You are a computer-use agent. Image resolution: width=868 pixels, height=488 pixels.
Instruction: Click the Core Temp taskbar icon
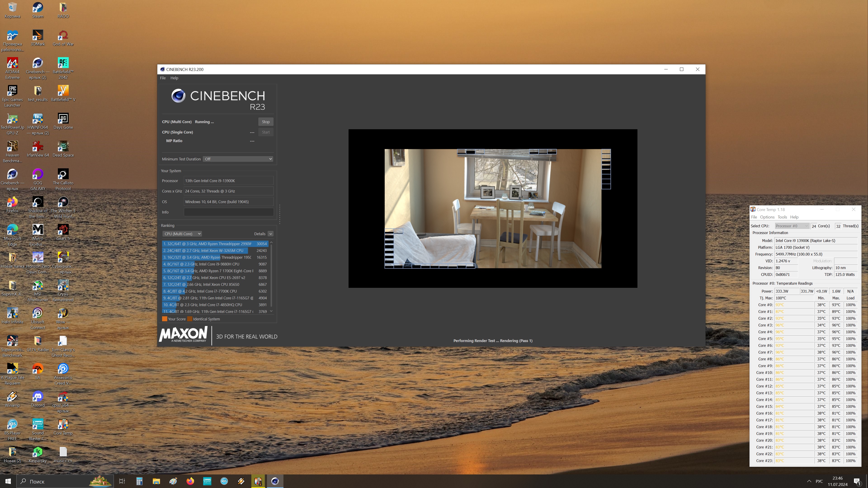click(x=258, y=481)
